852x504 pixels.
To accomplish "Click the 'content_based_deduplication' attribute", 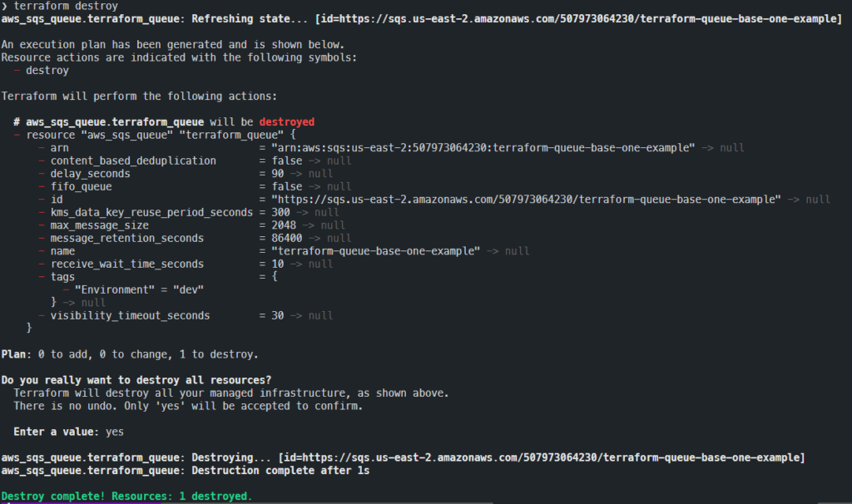I will point(133,161).
